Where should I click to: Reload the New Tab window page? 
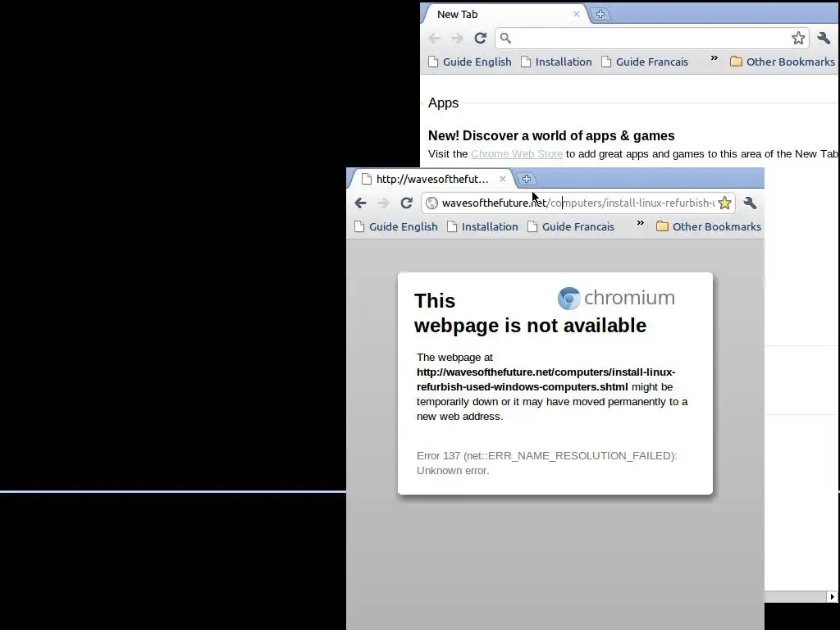coord(481,38)
